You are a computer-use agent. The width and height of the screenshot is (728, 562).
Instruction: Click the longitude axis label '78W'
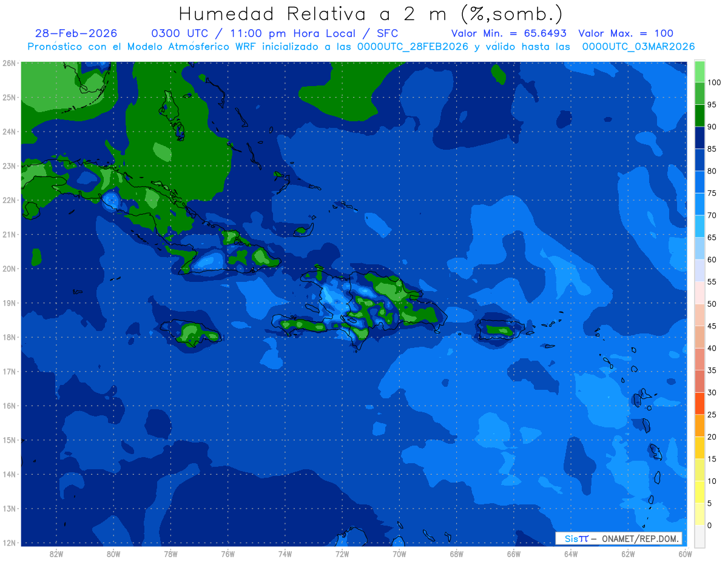coord(170,554)
